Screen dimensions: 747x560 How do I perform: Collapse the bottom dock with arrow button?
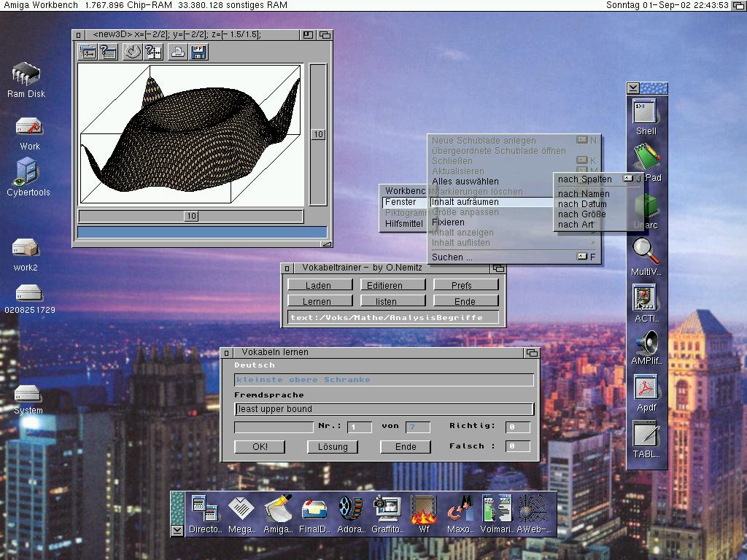pos(177,530)
